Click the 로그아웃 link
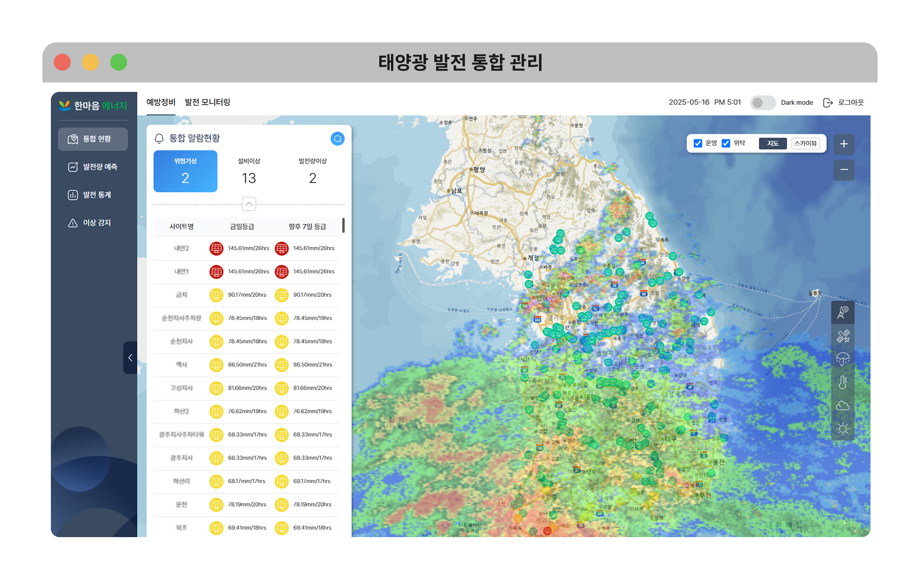This screenshot has width=920, height=588. point(851,103)
